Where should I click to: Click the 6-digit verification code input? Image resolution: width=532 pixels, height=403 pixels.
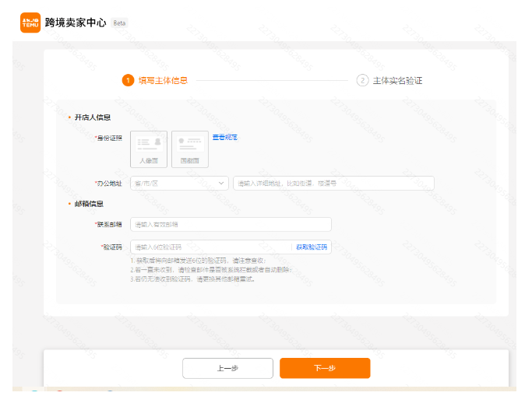click(x=210, y=247)
